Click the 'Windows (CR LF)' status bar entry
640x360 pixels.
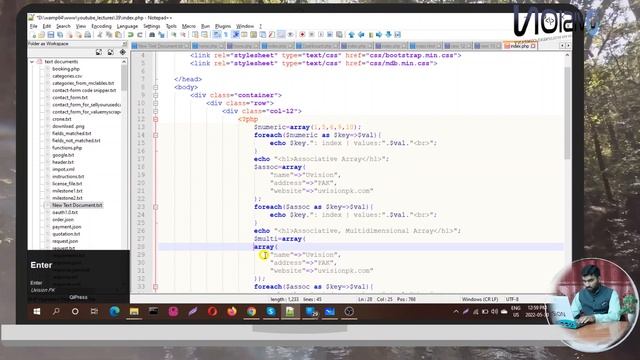[480, 299]
